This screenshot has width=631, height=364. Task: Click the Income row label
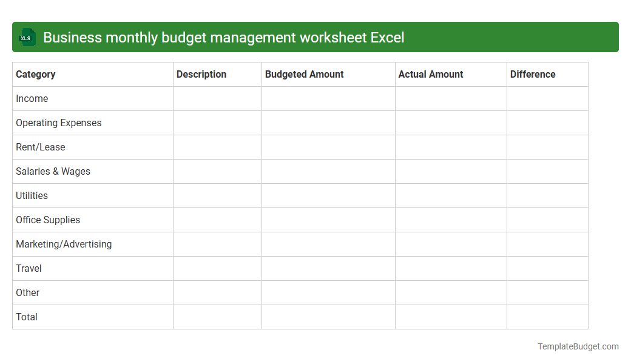coord(32,98)
